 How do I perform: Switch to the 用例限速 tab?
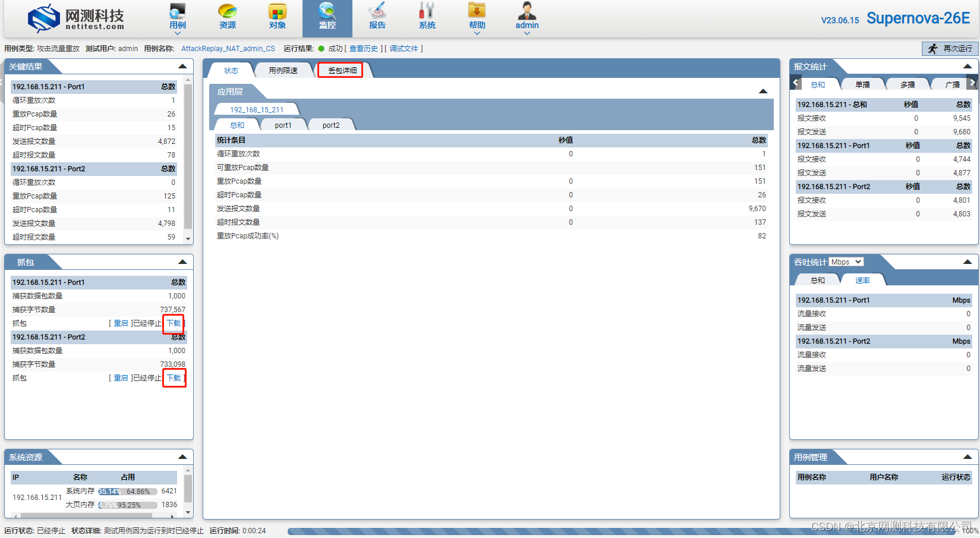[x=283, y=70]
